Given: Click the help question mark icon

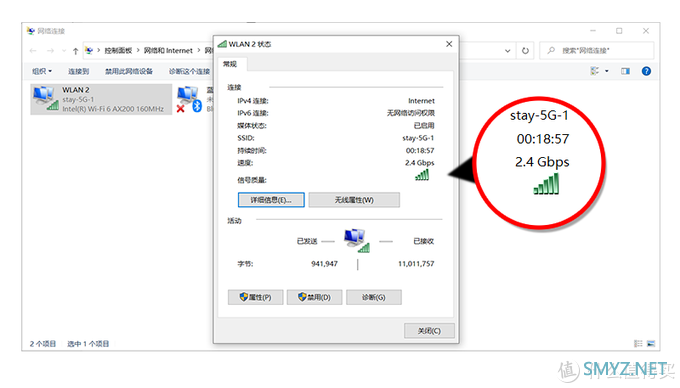Looking at the screenshot, I should click(646, 71).
